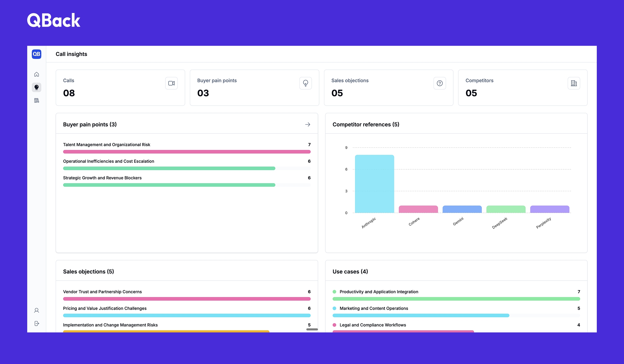Click the QB logo in sidebar
624x364 pixels.
[36, 54]
